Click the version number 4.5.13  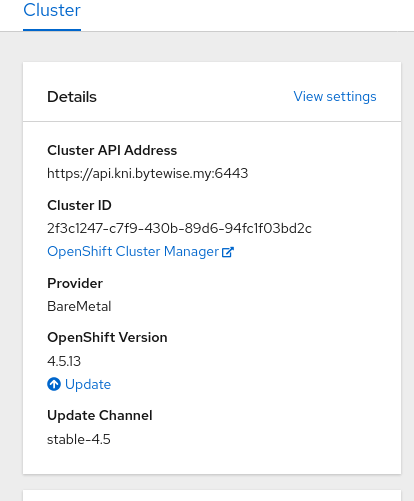[64, 361]
